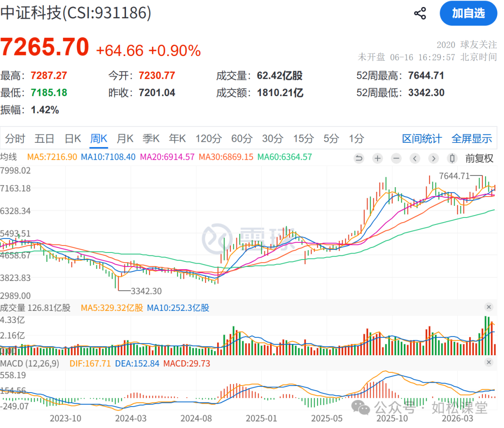Click the 振幅 value 1.42%
Screen dimensions: 504x428
[x=45, y=110]
